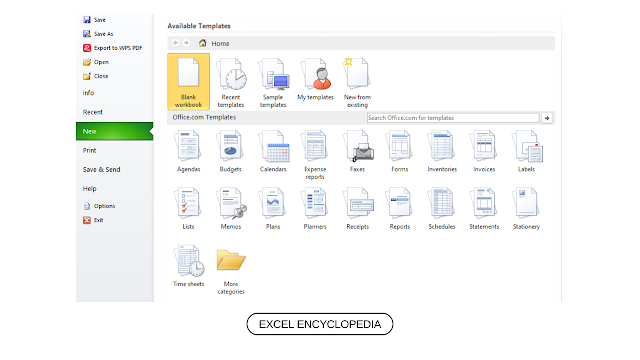Open My templates
Image resolution: width=640 pixels, height=360 pixels.
(315, 80)
